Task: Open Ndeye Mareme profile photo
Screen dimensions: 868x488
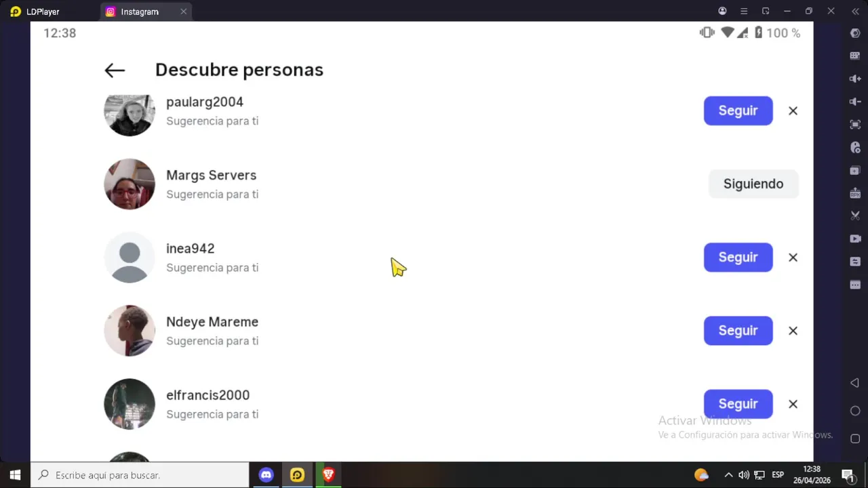Action: (x=130, y=330)
